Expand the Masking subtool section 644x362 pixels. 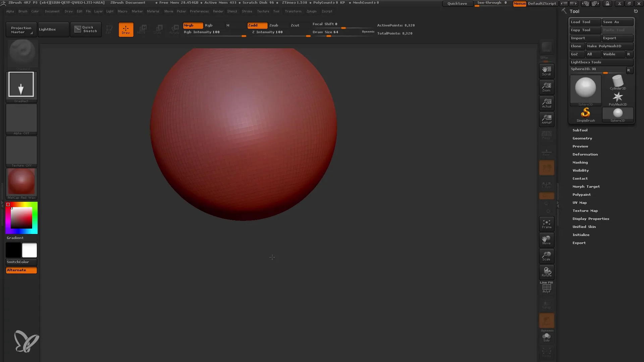tap(580, 162)
